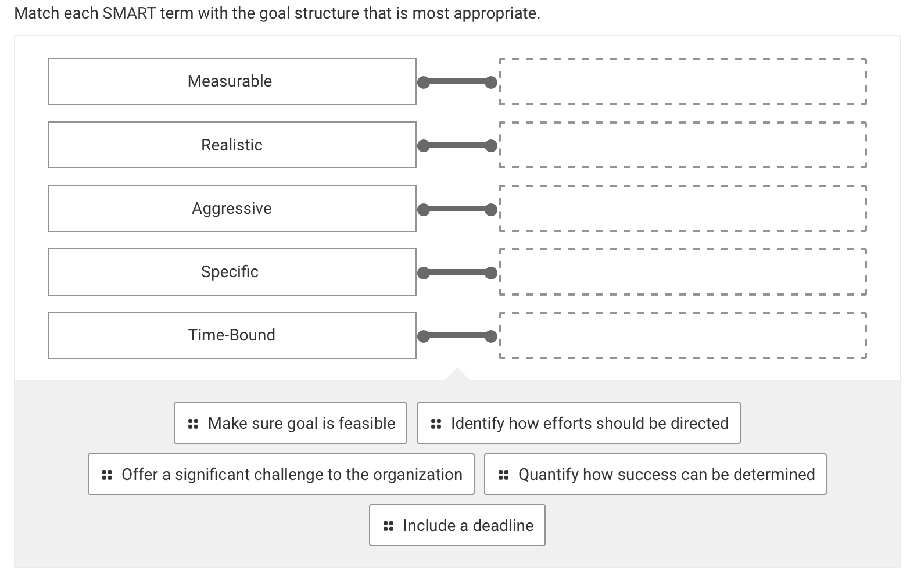
Task: Click the drag handle on 'Identify how efforts should be directed'
Action: [x=436, y=423]
